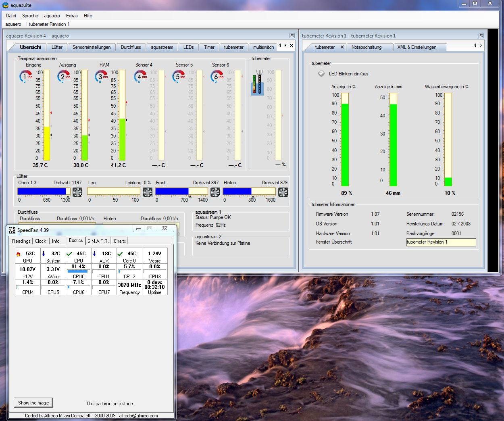Click the Leer fan icon
Screen dimensions: 504x421
click(148, 192)
